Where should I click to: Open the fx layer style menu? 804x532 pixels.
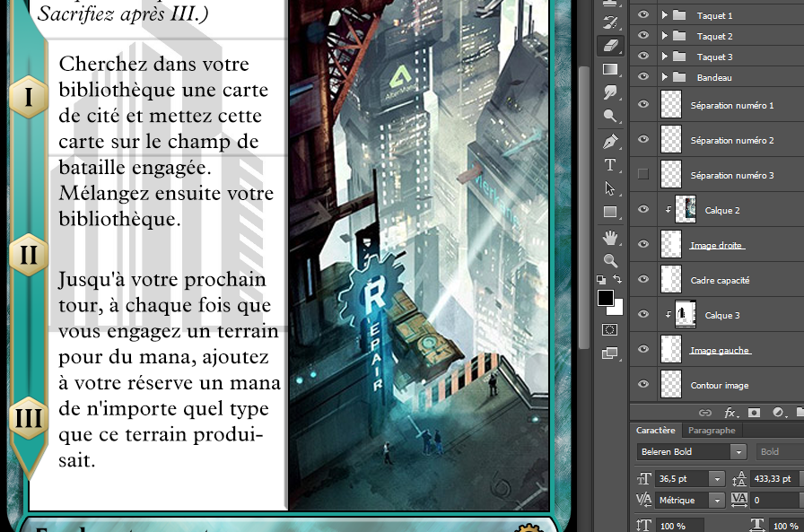click(x=730, y=413)
